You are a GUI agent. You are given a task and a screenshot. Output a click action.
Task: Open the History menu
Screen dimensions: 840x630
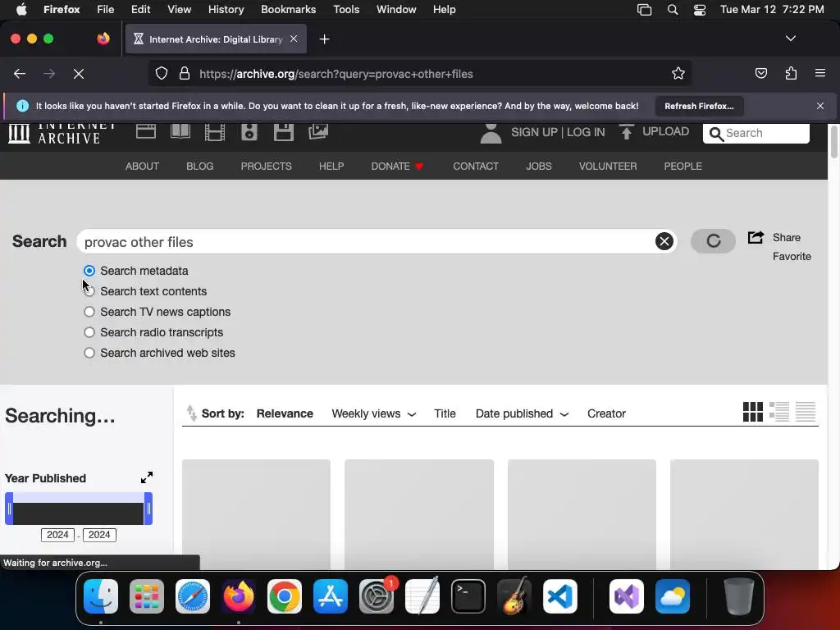[x=226, y=9]
